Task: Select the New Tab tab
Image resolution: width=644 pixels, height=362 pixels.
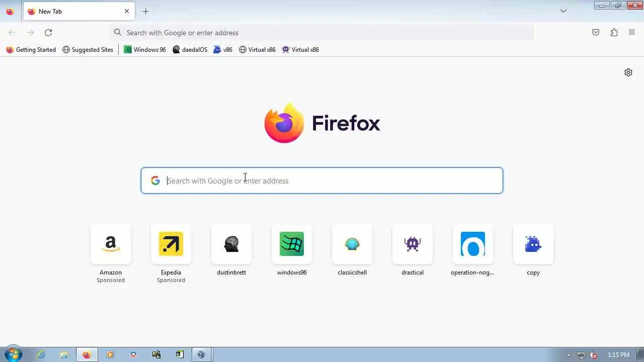Action: (79, 11)
